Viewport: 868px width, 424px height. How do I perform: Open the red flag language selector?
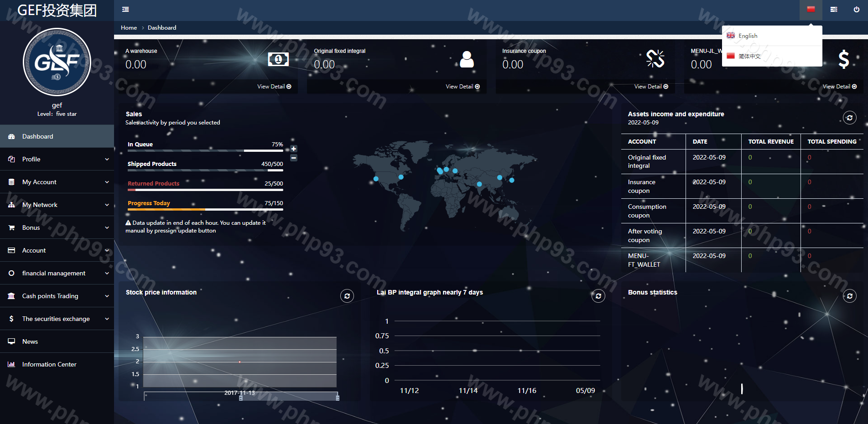(811, 10)
